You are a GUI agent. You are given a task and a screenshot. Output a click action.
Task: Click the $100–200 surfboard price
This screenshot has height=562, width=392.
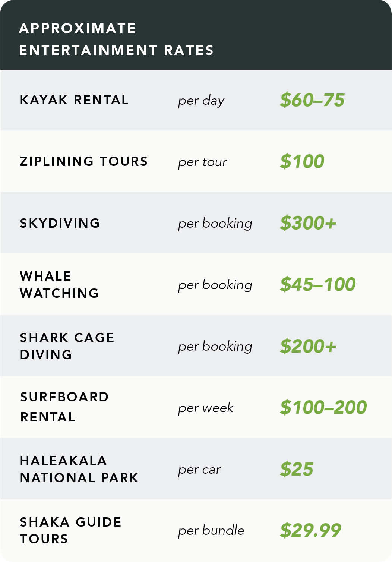click(323, 407)
